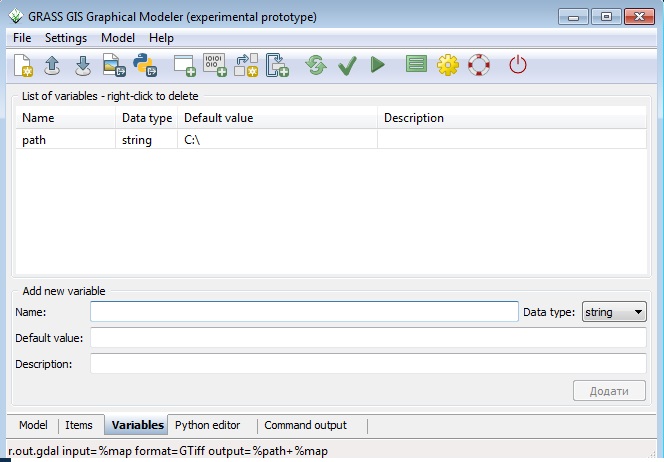Sort by Name column header
Image resolution: width=664 pixels, height=462 pixels.
pos(66,118)
